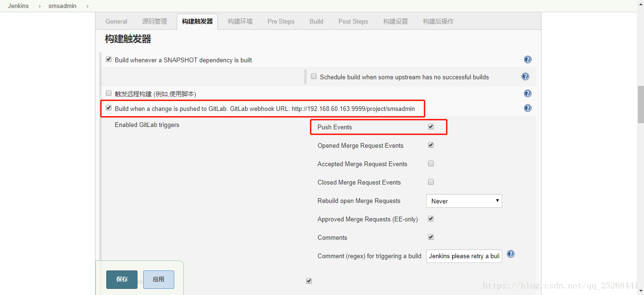Open Build tab
644x295 pixels.
point(317,21)
